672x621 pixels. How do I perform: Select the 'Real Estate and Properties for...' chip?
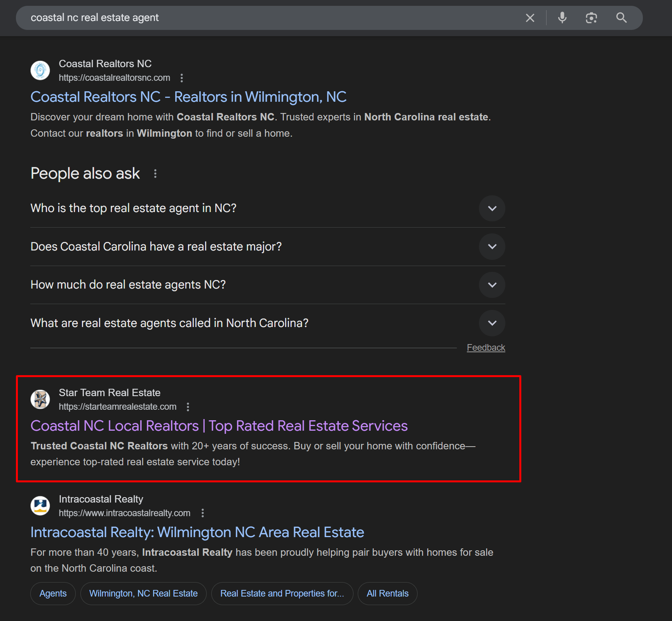(282, 593)
